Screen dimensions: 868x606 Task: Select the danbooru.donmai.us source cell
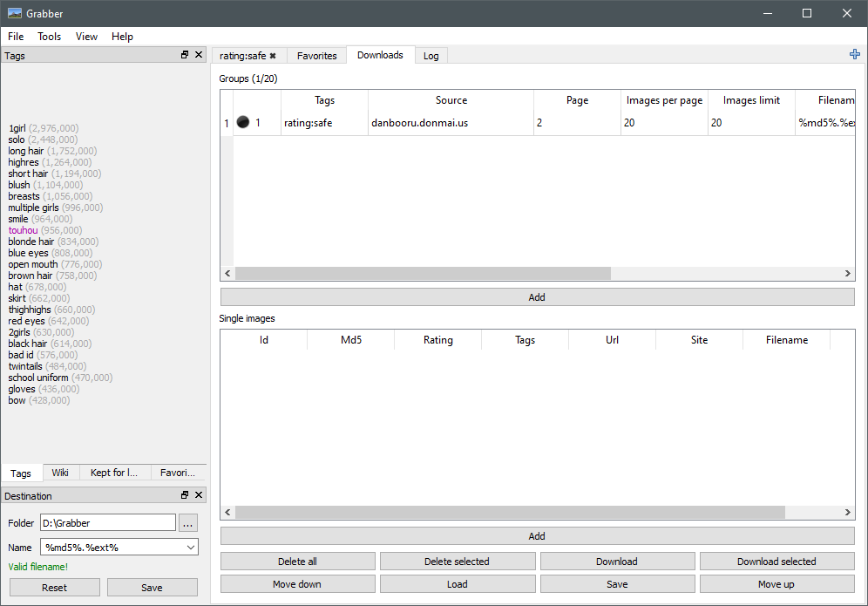tap(451, 122)
